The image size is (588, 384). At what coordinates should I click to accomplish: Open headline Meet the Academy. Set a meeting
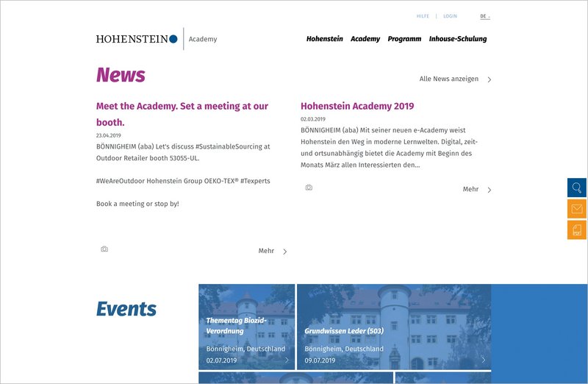(182, 114)
